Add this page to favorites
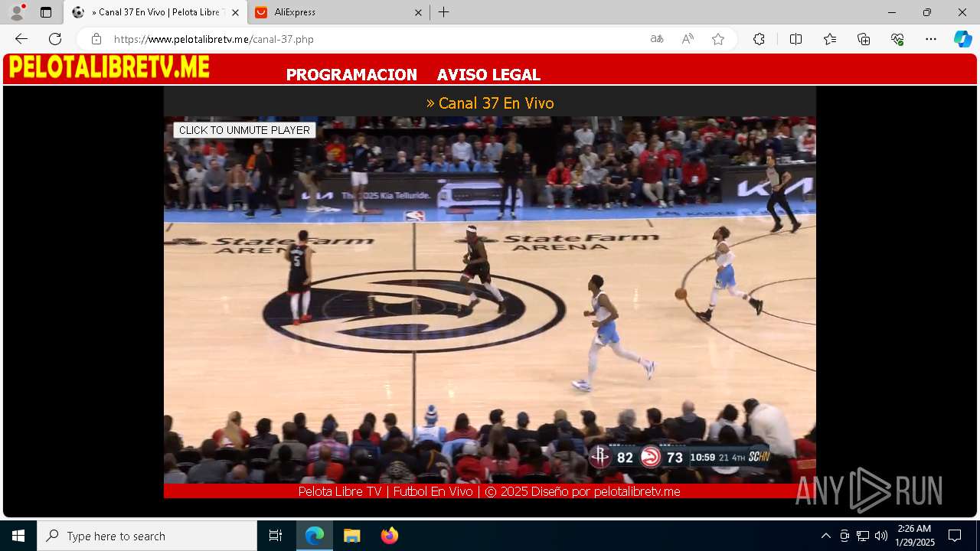This screenshot has height=551, width=980. (x=718, y=39)
